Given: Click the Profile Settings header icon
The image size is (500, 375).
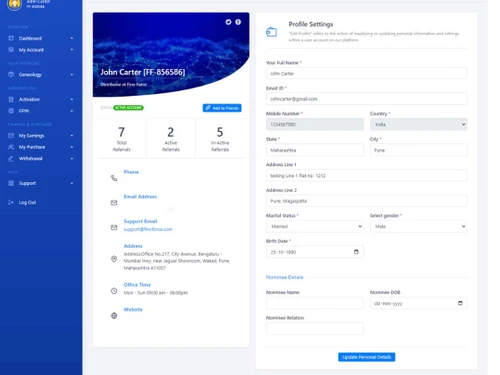Looking at the screenshot, I should click(271, 32).
